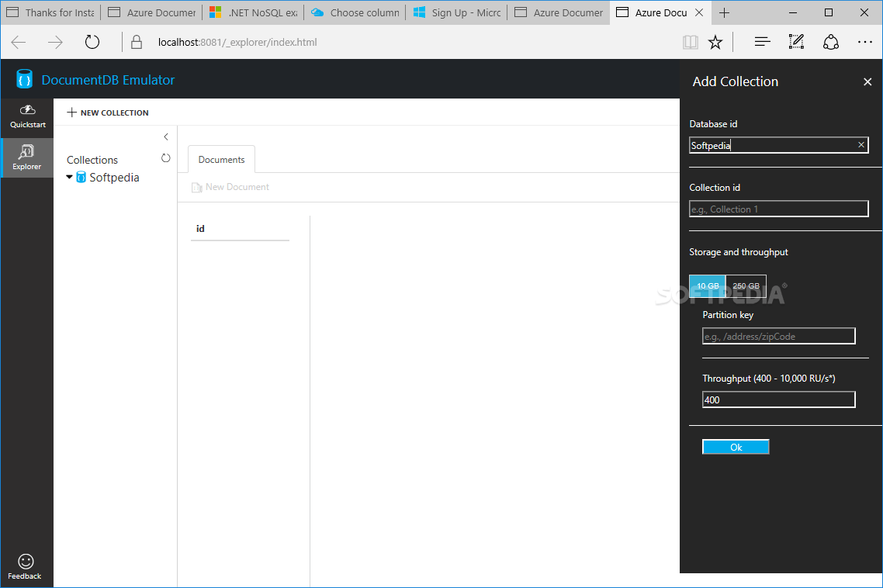Click the Collections heading label

pyautogui.click(x=92, y=160)
